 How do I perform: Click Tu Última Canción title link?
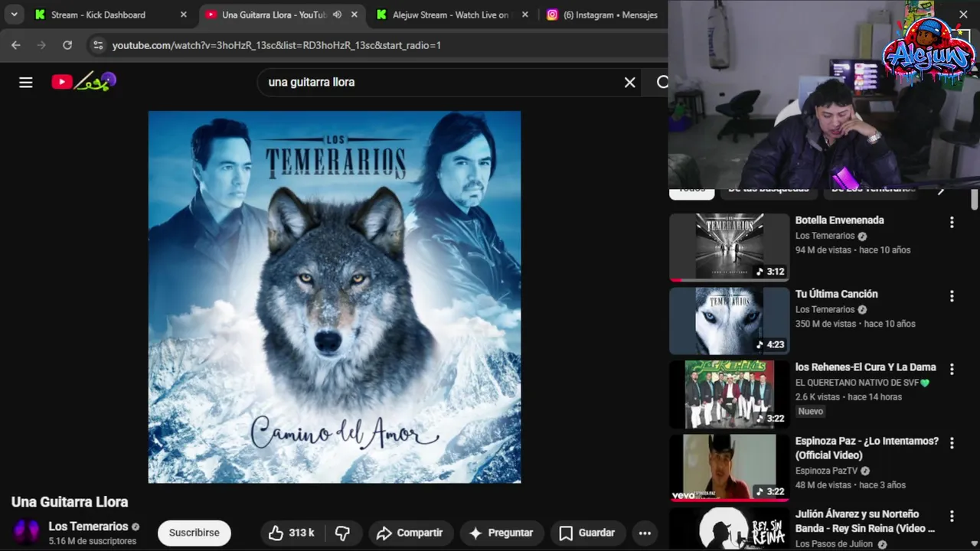pos(836,294)
